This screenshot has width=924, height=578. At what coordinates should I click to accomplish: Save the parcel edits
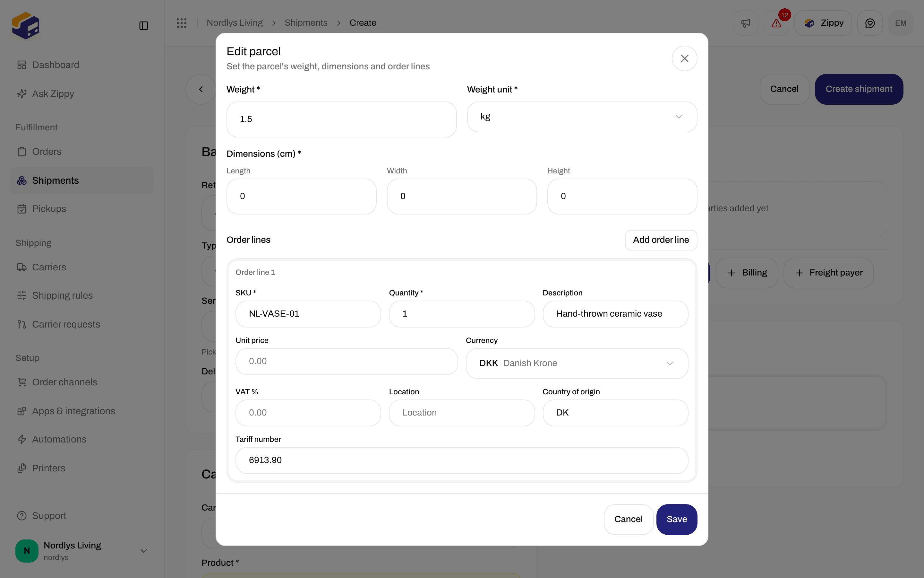(677, 519)
